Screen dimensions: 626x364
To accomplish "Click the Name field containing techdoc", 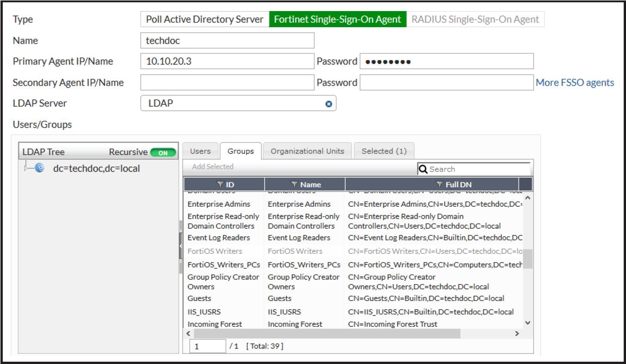I will 227,41.
